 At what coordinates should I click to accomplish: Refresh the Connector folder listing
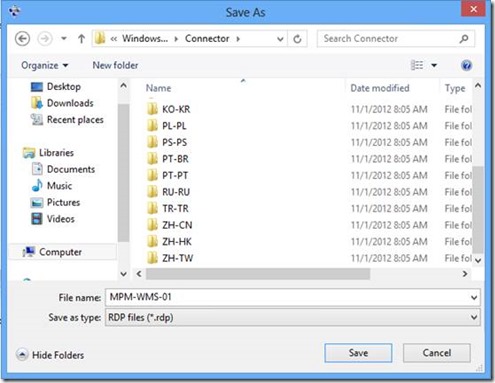[297, 39]
